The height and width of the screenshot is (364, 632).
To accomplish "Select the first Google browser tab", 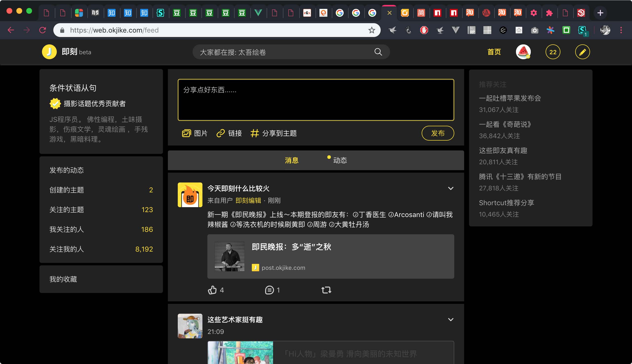I will click(x=339, y=13).
